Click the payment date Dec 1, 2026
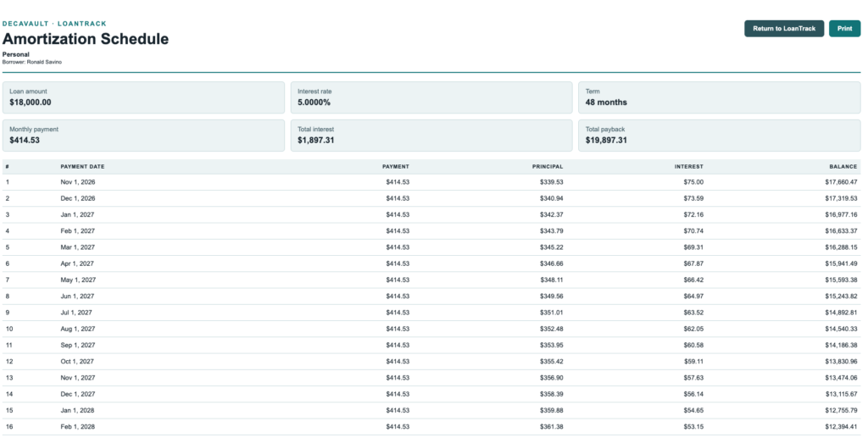The image size is (868, 438). [x=78, y=198]
